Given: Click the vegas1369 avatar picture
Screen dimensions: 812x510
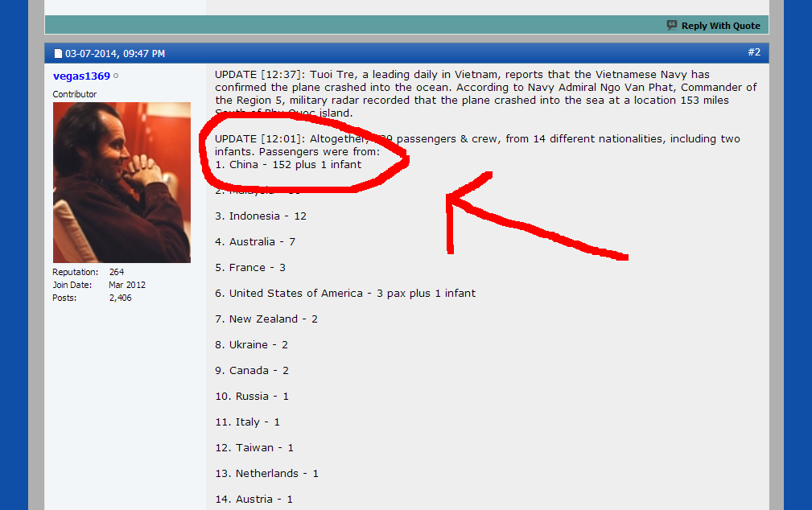Looking at the screenshot, I should [x=122, y=183].
